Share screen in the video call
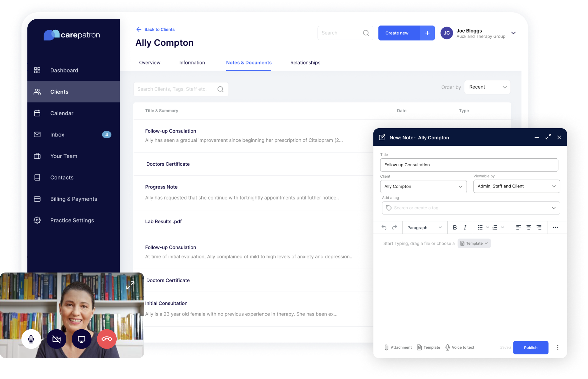The image size is (588, 379). click(x=82, y=339)
